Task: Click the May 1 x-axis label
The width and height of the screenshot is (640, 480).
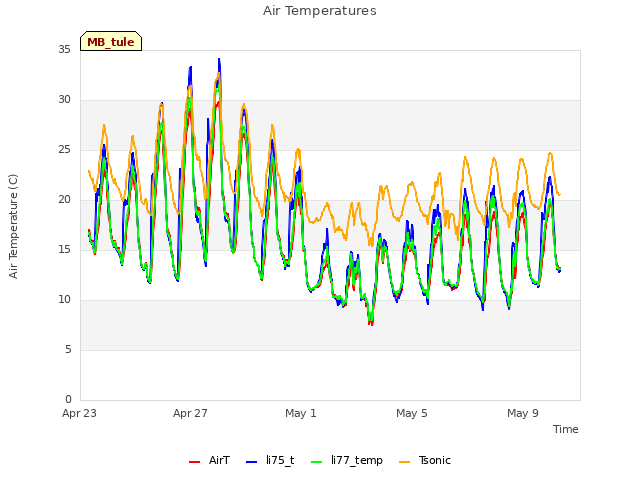Action: 301,413
